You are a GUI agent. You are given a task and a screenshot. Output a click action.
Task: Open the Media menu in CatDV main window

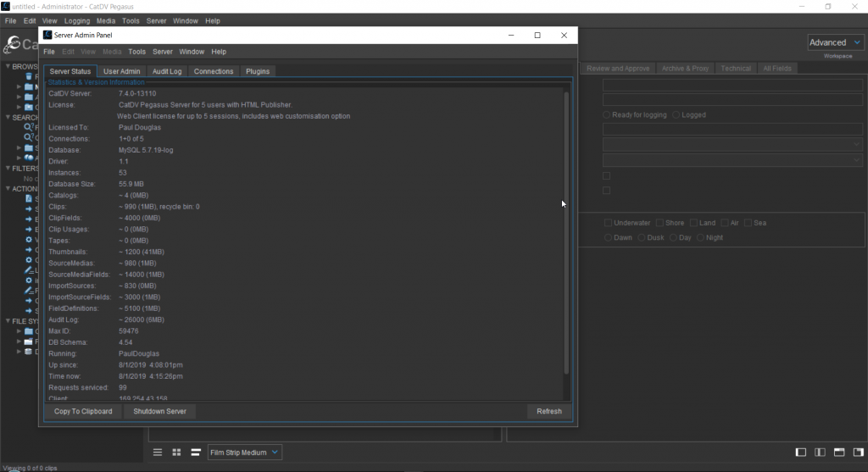tap(106, 21)
